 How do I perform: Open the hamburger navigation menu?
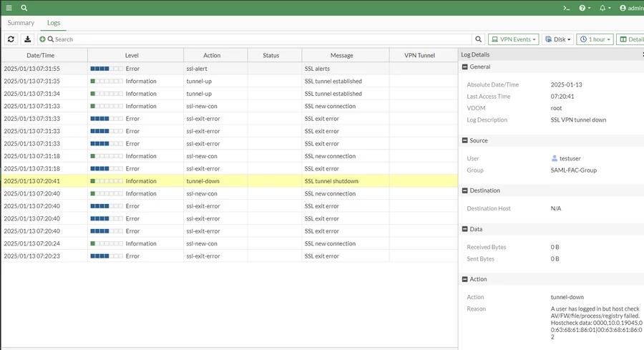9,8
